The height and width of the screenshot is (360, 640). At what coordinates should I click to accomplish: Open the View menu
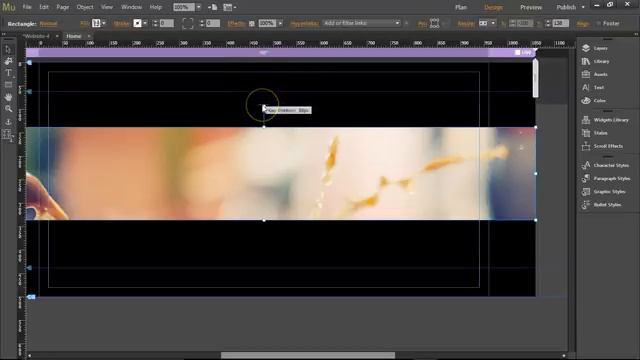coord(107,7)
